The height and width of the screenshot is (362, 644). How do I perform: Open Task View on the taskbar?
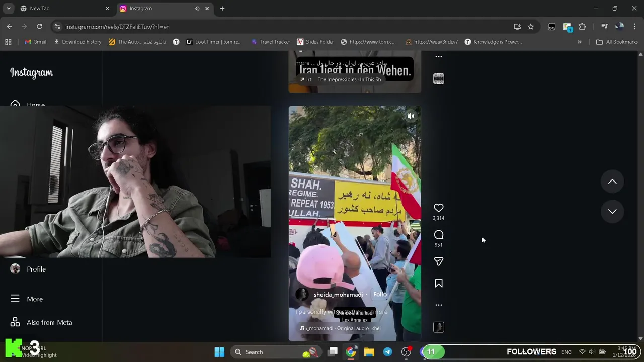(x=333, y=352)
